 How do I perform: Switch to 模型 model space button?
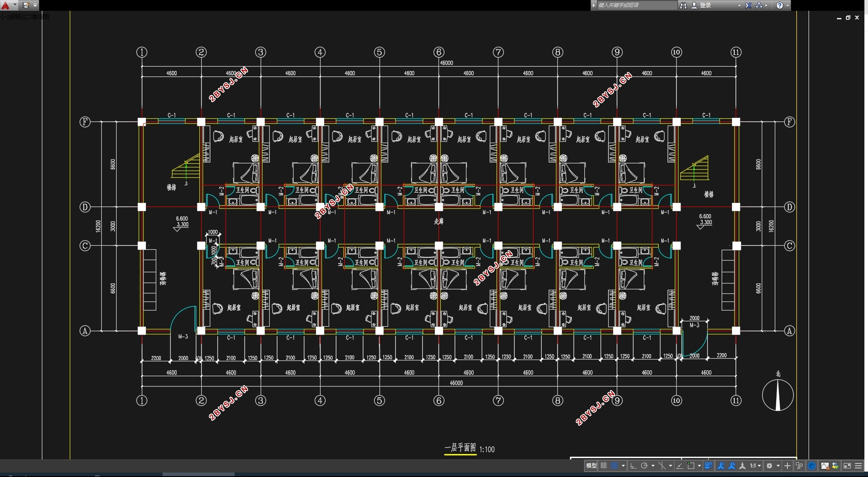point(591,466)
